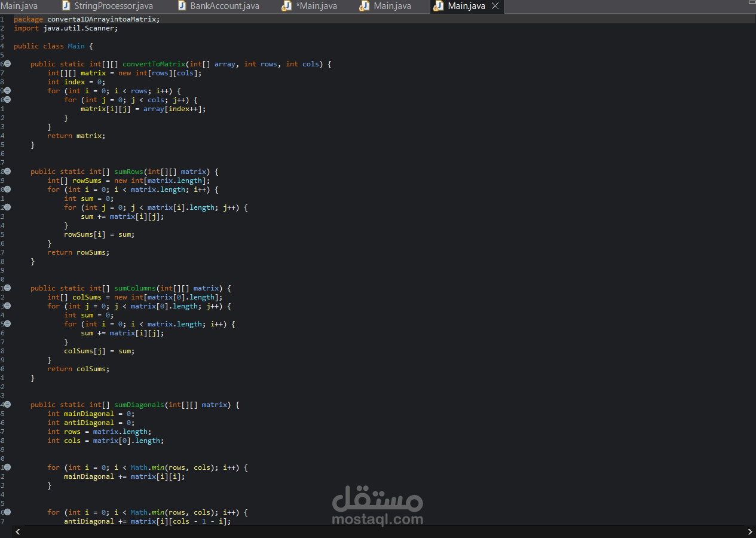Viewport: 756px width, 538px height.
Task: Click 'mainDiagonal += matrix[i][i];' statement
Action: point(124,476)
